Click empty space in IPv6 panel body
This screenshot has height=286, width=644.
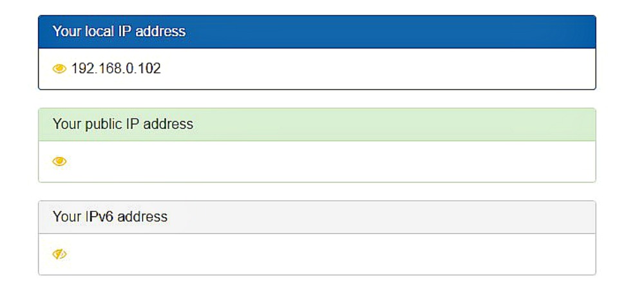click(322, 254)
